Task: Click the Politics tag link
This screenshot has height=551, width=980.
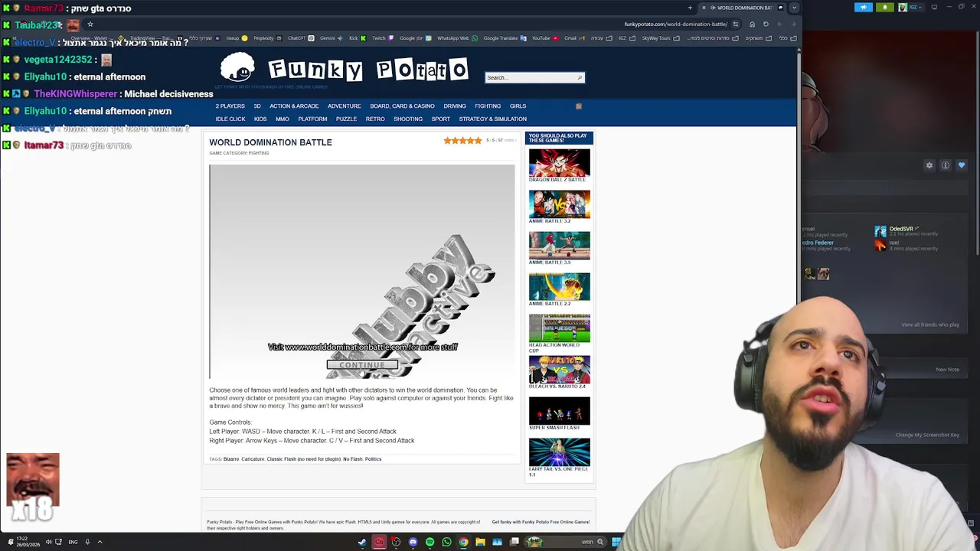Action: tap(373, 459)
